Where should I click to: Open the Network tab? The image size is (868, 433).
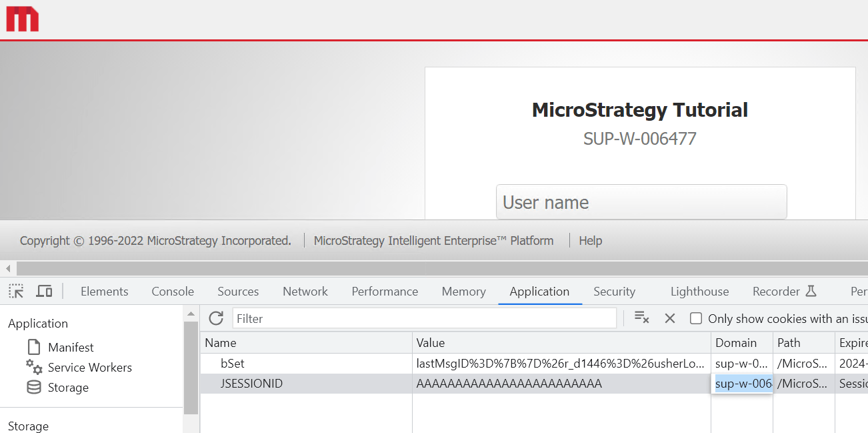point(305,292)
